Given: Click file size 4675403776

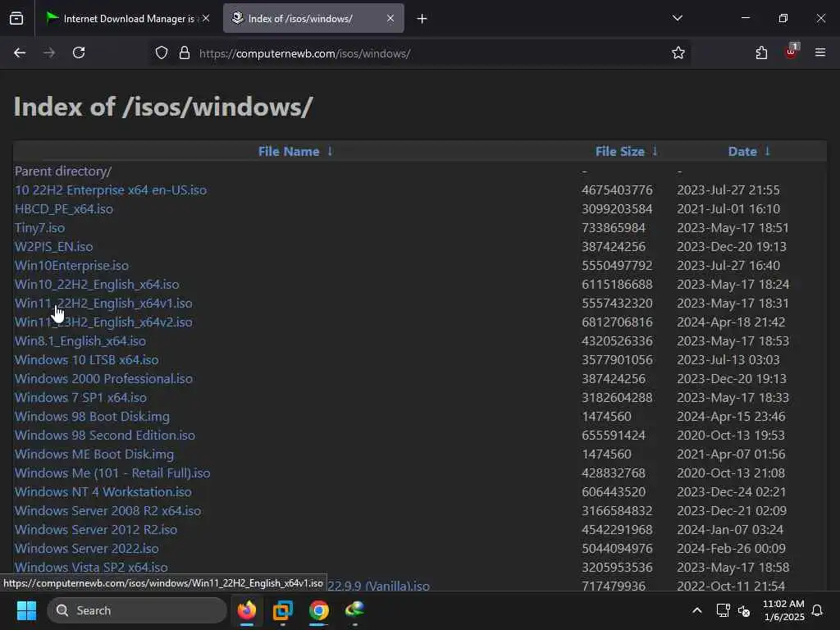Looking at the screenshot, I should pos(617,190).
